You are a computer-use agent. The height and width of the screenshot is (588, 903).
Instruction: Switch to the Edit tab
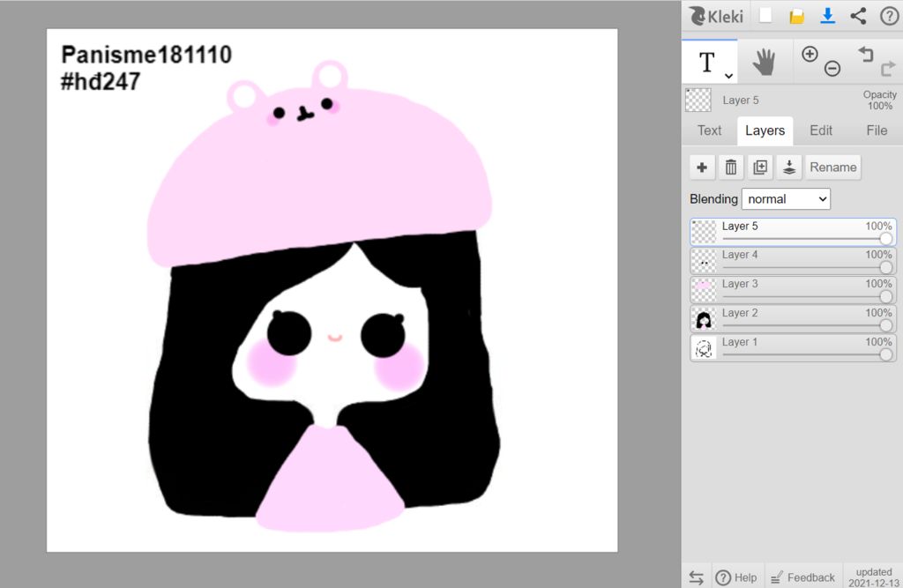click(x=821, y=130)
